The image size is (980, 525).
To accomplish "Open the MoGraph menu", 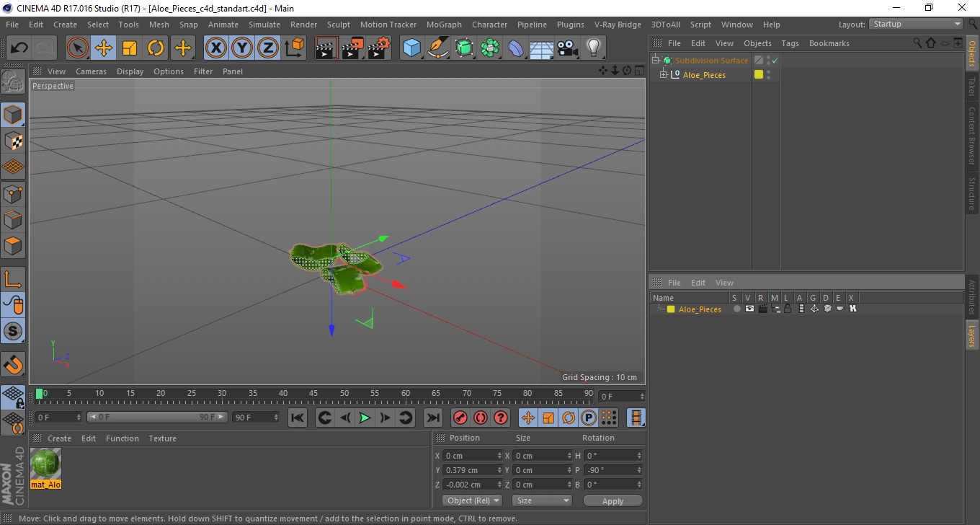I will click(444, 25).
